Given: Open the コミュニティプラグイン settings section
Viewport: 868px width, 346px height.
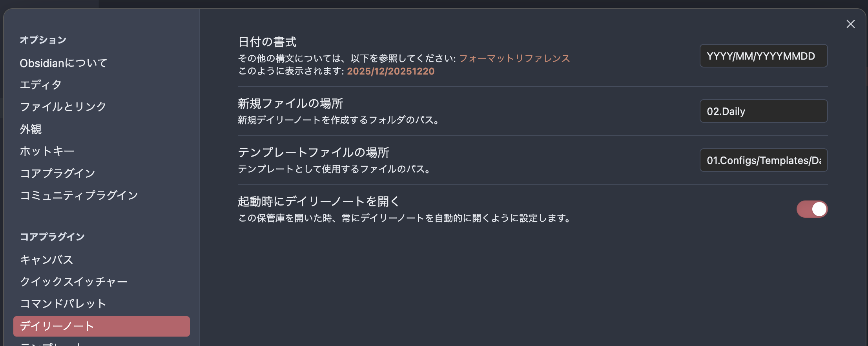Looking at the screenshot, I should 78,195.
